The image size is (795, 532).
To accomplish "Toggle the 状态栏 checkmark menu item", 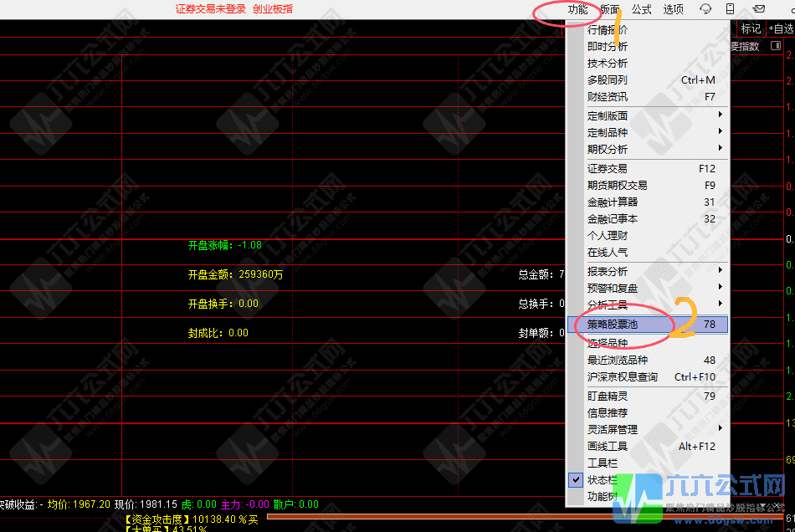I will coord(601,479).
